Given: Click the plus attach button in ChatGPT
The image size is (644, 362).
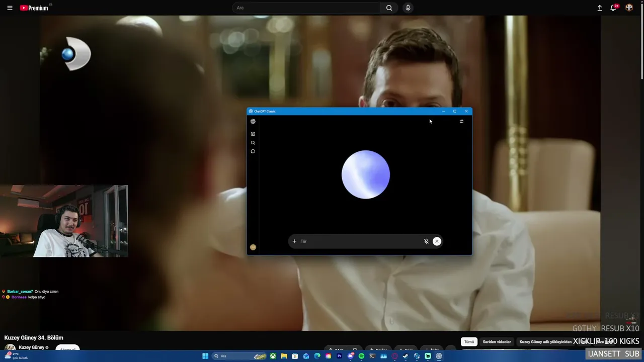Looking at the screenshot, I should coord(294,241).
